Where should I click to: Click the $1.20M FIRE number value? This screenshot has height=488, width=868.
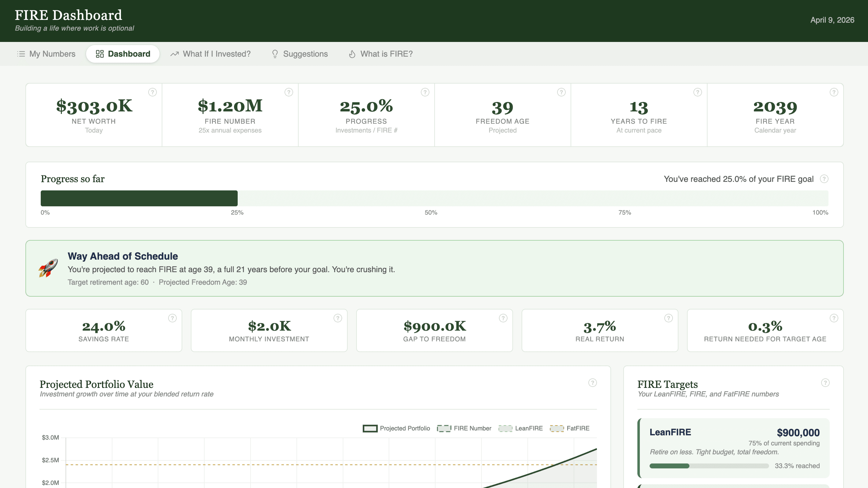pyautogui.click(x=230, y=106)
